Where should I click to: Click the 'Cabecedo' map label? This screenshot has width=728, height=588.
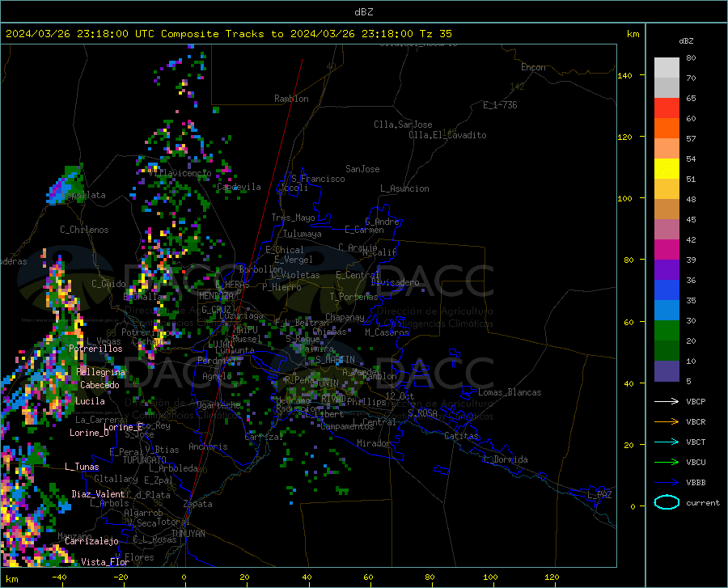pos(99,385)
